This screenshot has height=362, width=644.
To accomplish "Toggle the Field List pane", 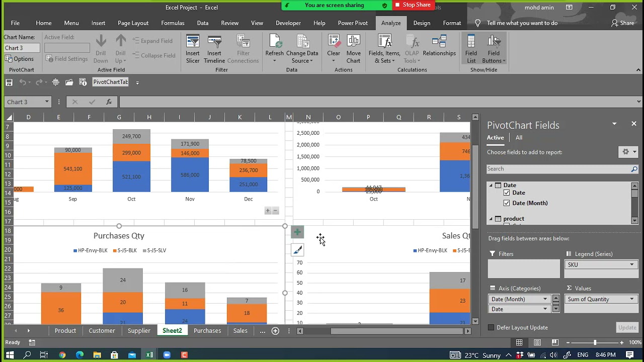I will (471, 49).
